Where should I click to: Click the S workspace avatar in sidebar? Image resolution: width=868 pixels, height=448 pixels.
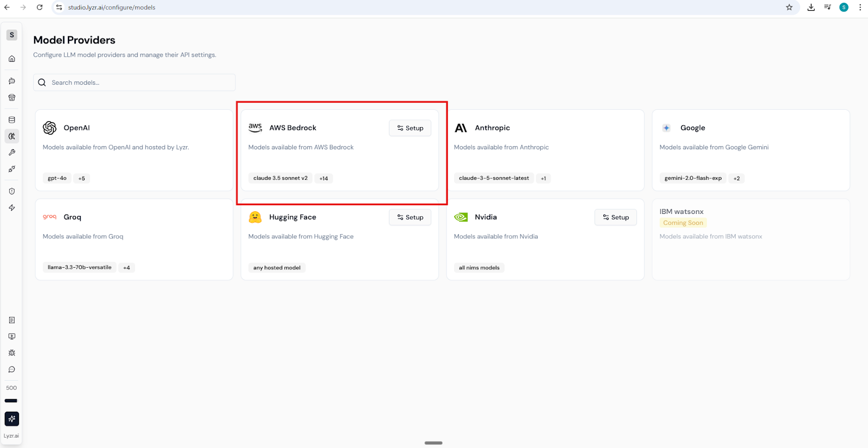(12, 35)
